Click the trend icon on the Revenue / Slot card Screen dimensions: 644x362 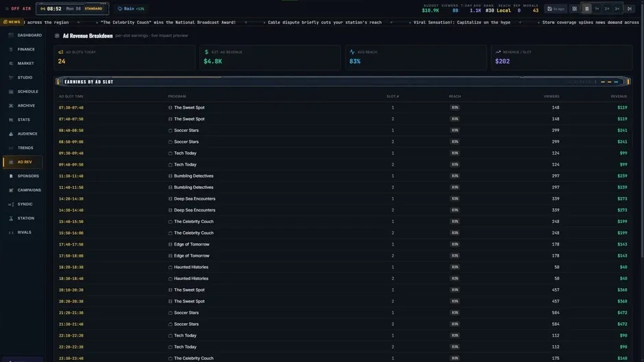coord(498,52)
